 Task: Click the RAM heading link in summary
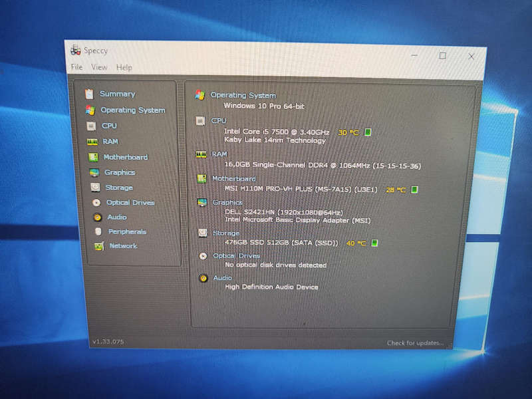pos(219,154)
